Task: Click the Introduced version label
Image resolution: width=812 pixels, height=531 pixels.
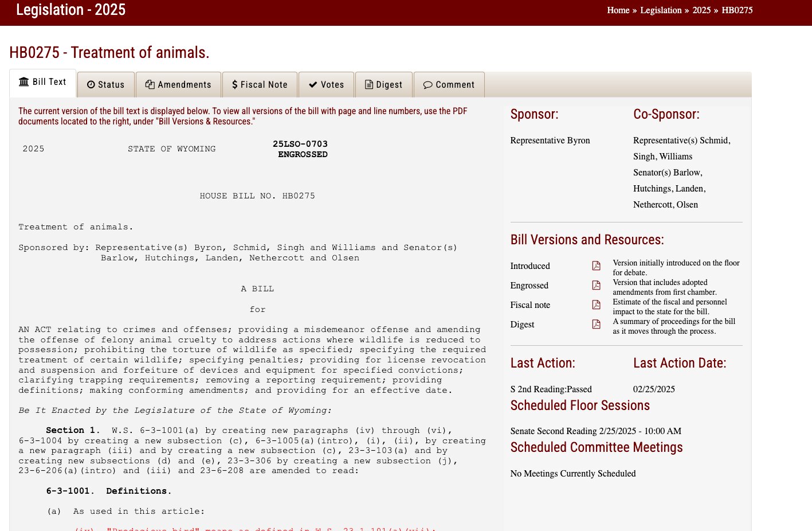Action: tap(530, 266)
